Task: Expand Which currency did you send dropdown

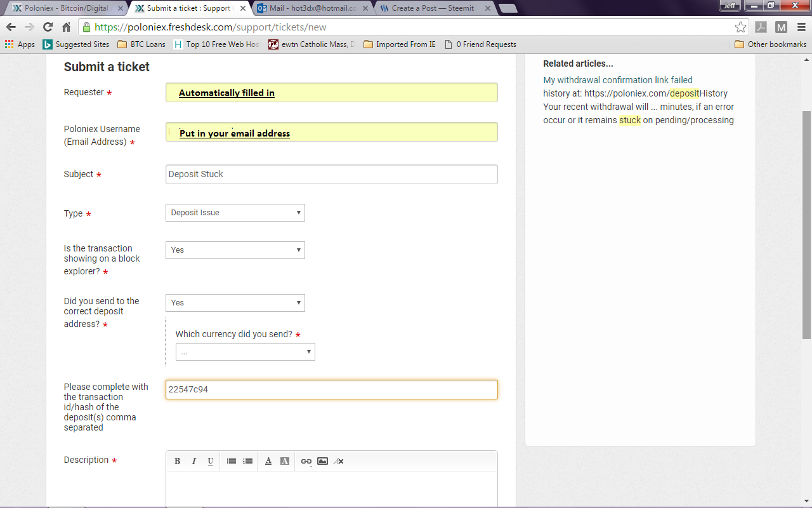Action: (x=246, y=352)
